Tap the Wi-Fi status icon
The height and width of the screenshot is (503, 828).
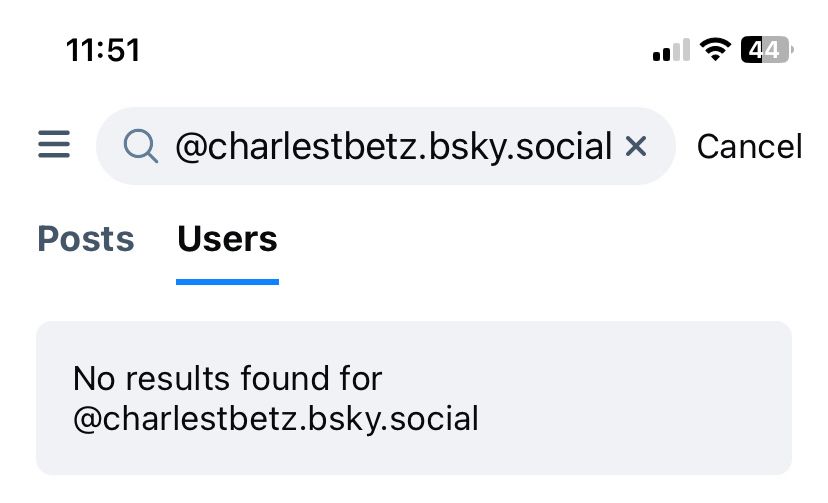(x=715, y=50)
